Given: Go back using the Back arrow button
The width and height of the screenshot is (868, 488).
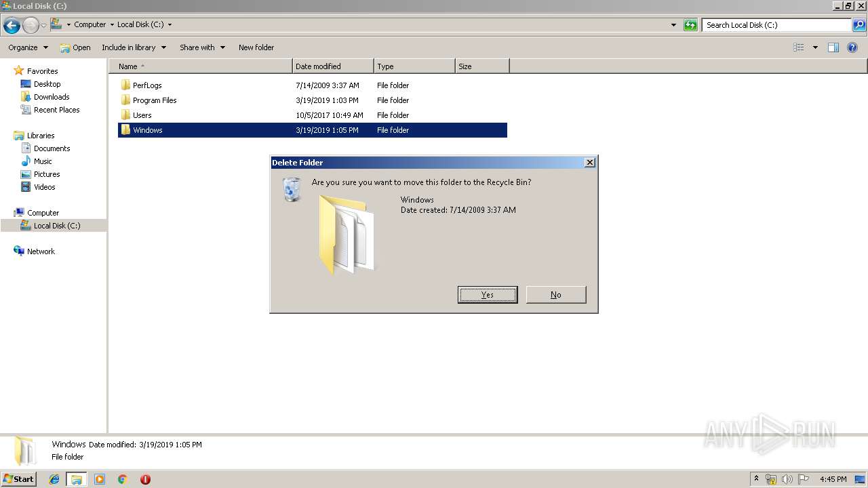Looking at the screenshot, I should click(x=12, y=25).
